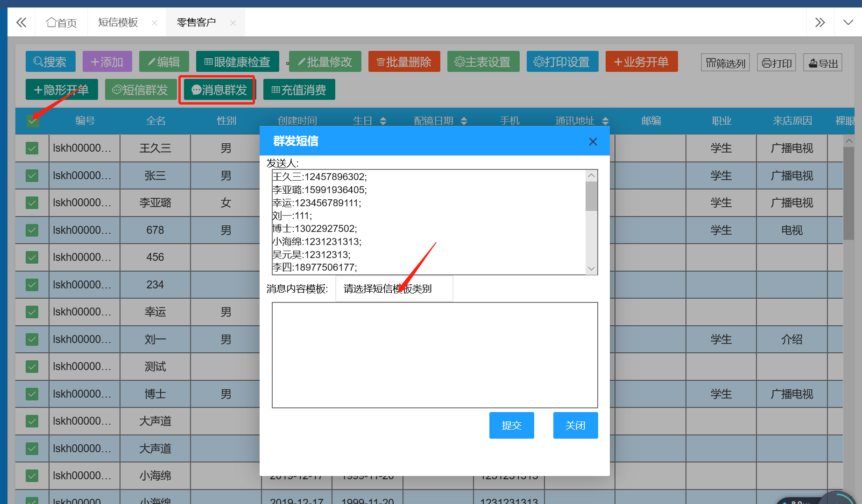
Task: Open 主表设置 main table settings
Action: click(x=483, y=62)
